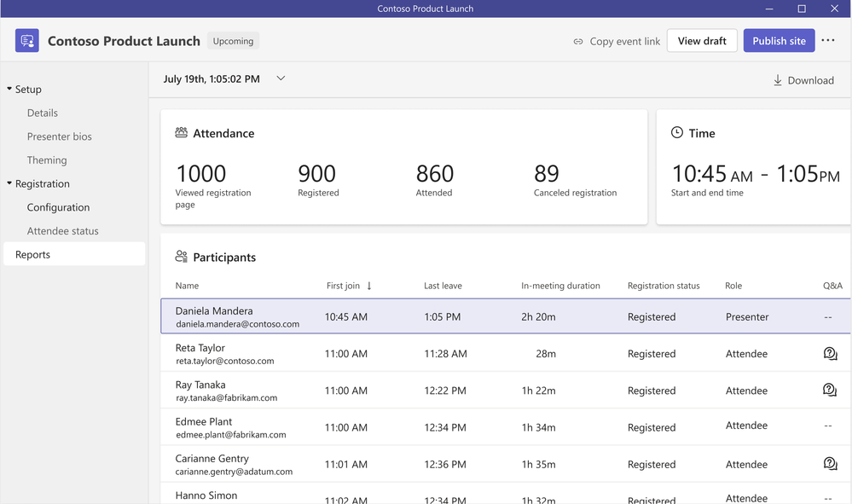
Task: Open Q&A icon for Reta Taylor
Action: point(830,354)
